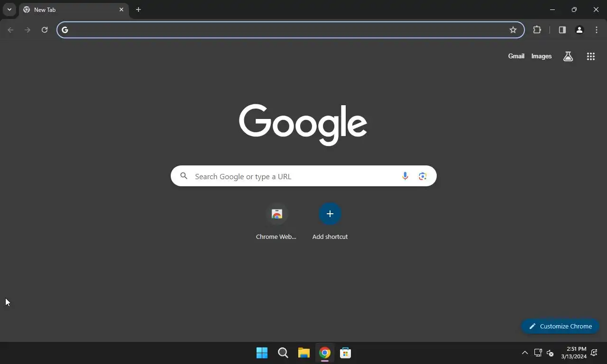Image resolution: width=607 pixels, height=364 pixels.
Task: Open Chrome's three-dot menu
Action: tap(596, 30)
